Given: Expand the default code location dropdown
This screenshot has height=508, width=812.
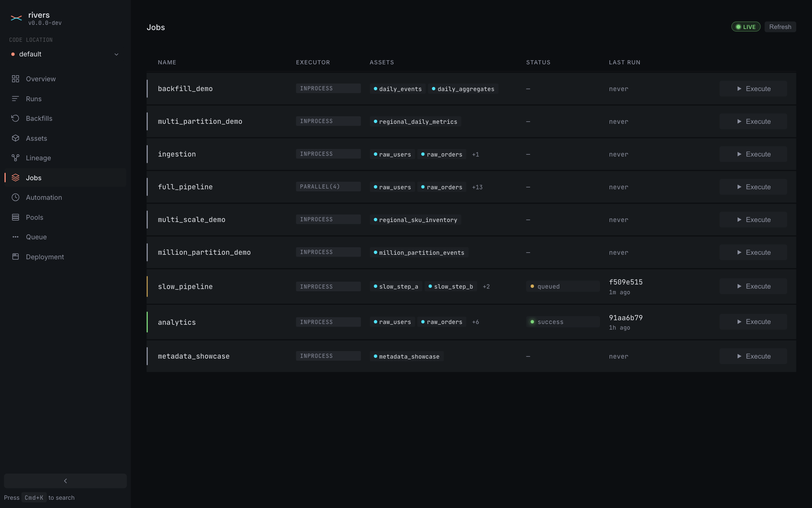Looking at the screenshot, I should (65, 54).
